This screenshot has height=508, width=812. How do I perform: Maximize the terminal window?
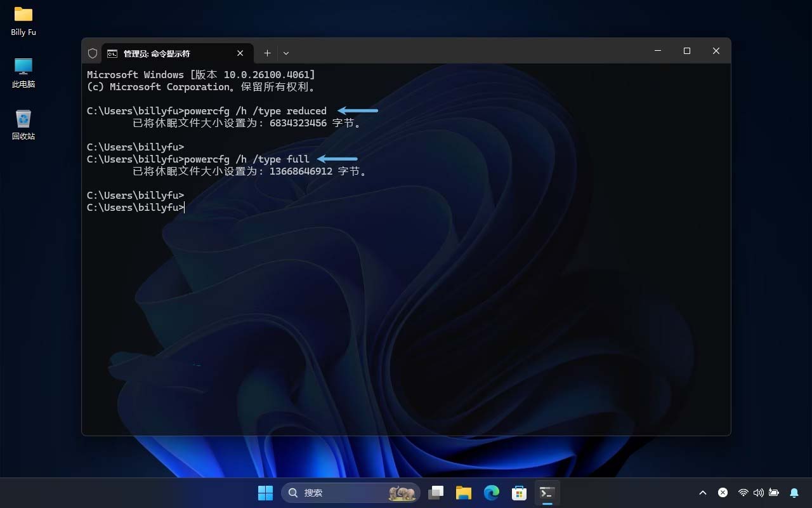pos(686,51)
